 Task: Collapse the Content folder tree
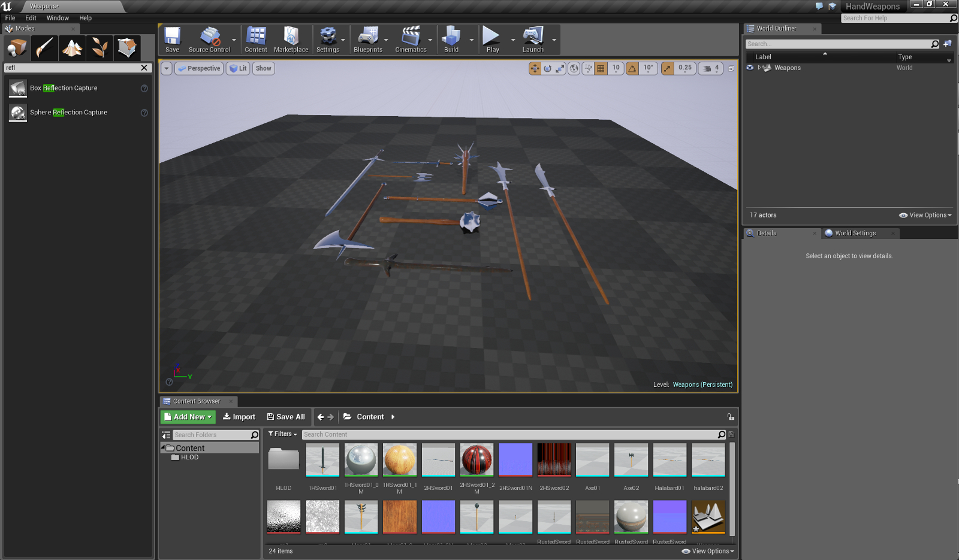pyautogui.click(x=163, y=447)
